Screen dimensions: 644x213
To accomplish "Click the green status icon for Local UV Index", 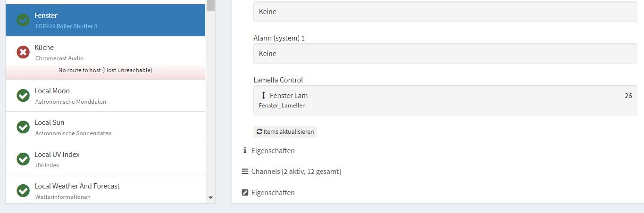I will (23, 159).
